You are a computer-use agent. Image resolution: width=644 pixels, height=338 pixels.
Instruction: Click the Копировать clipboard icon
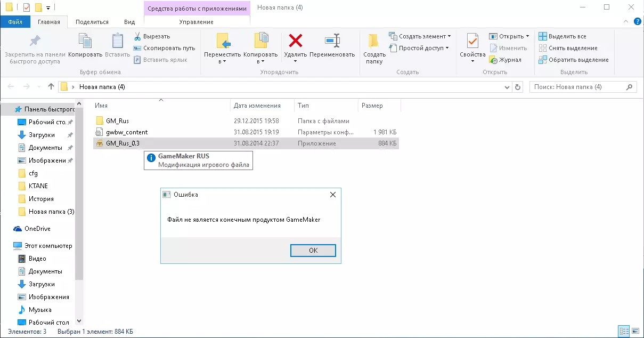(85, 42)
